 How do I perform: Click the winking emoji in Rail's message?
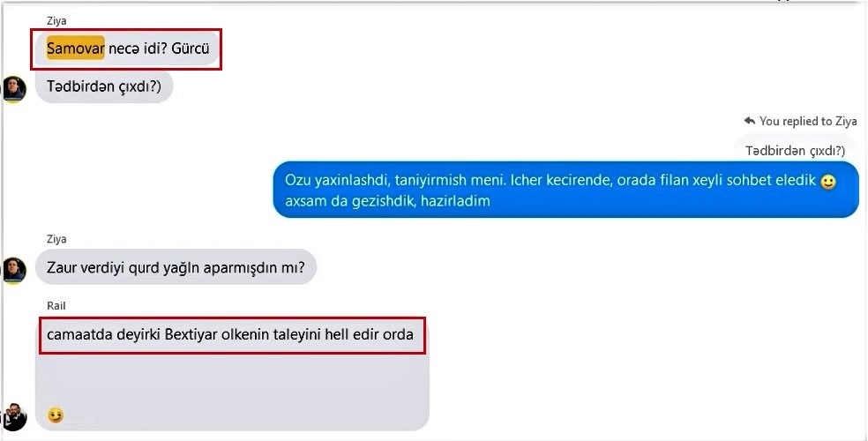click(x=56, y=415)
